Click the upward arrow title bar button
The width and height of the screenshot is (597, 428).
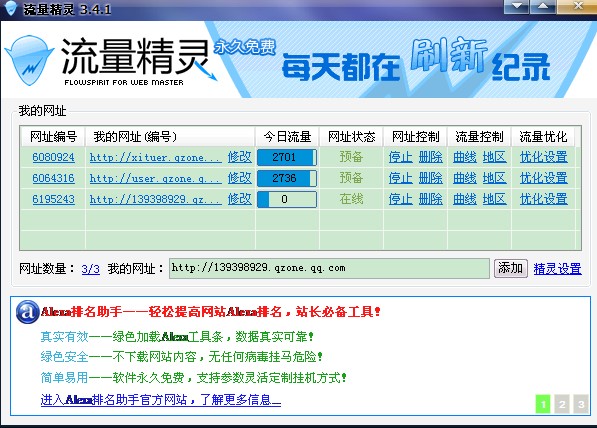543,6
